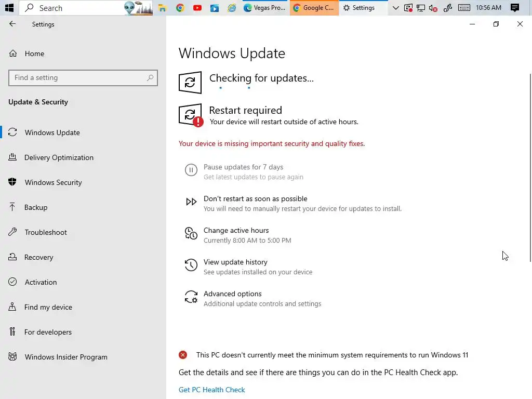Click the Advanced options gear-sync icon
This screenshot has width=532, height=399.
[191, 297]
